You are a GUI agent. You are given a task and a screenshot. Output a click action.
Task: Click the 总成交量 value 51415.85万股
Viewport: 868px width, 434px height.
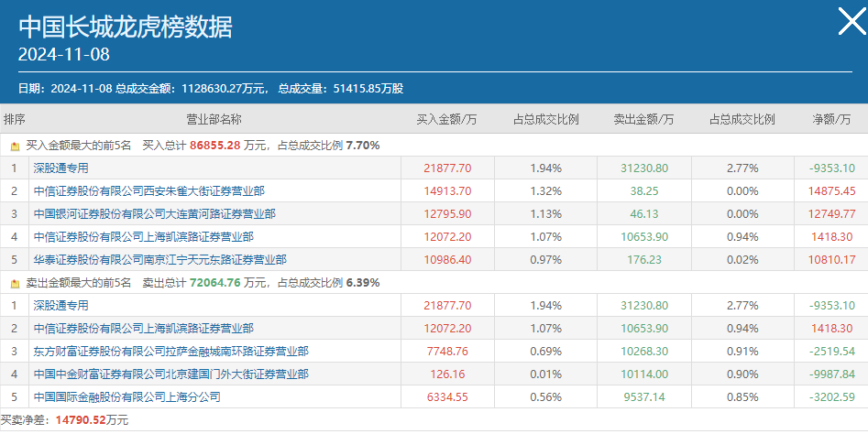368,89
